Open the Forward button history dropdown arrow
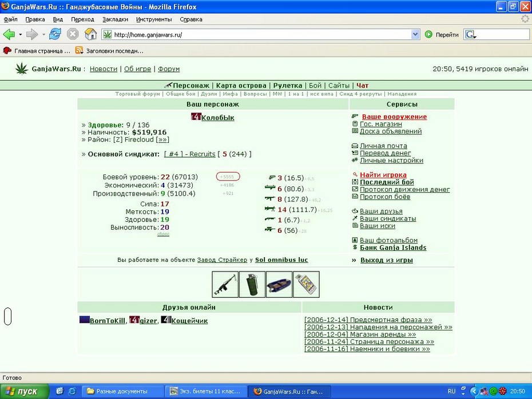This screenshot has width=532, height=399. click(43, 34)
